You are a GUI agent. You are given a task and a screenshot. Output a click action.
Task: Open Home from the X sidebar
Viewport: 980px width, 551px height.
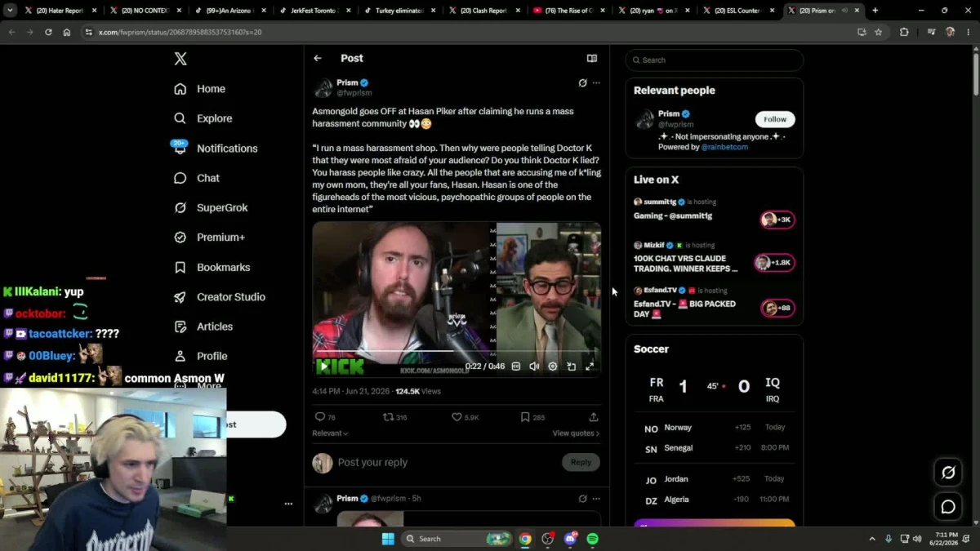tap(200, 89)
